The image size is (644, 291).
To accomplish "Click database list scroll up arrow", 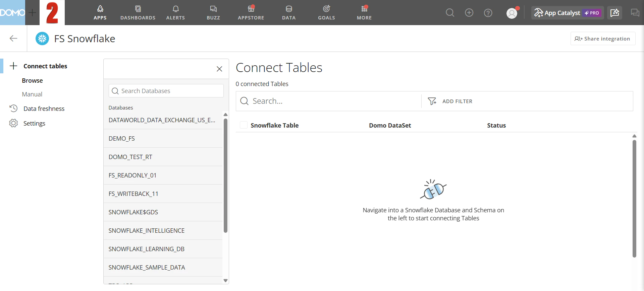I will pyautogui.click(x=225, y=115).
